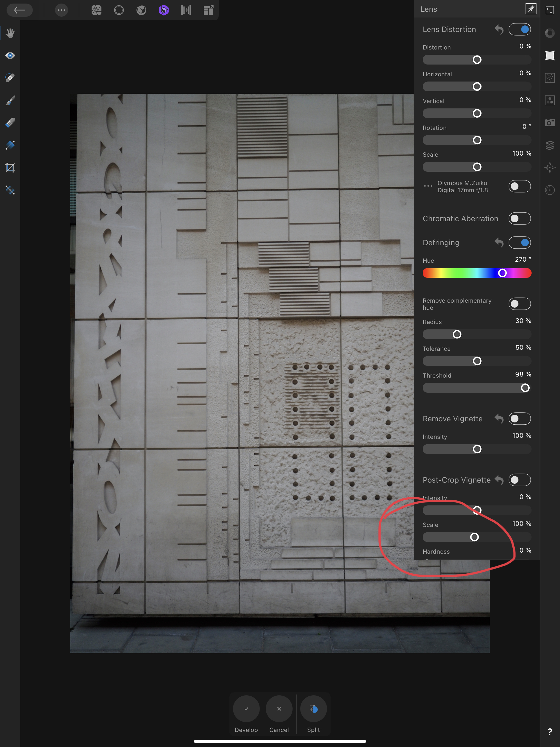Click the Rotation slider handle
Viewport: 560px width, 747px height.
477,140
